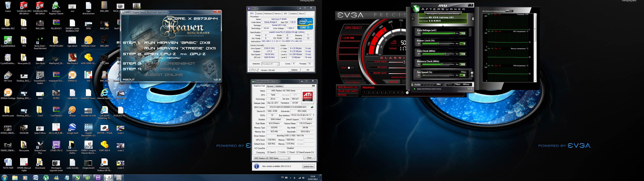Image resolution: width=644 pixels, height=181 pixels.
Task: Toggle Apply overclocking at system startup
Action: pos(415,89)
